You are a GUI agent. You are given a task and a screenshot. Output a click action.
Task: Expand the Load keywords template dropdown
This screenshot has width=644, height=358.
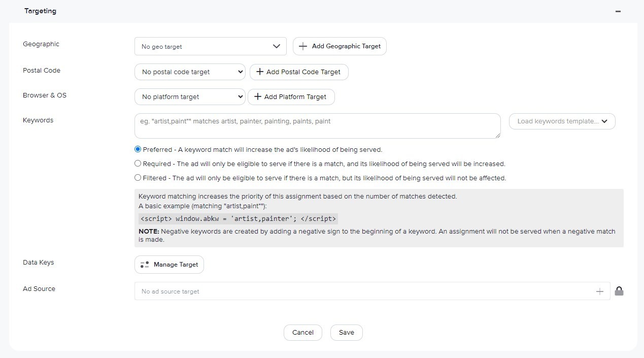(x=562, y=121)
